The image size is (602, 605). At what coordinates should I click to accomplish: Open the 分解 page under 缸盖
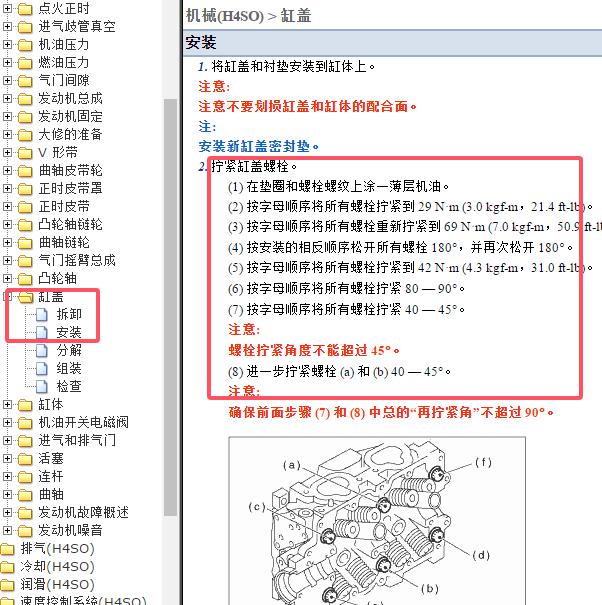click(69, 350)
